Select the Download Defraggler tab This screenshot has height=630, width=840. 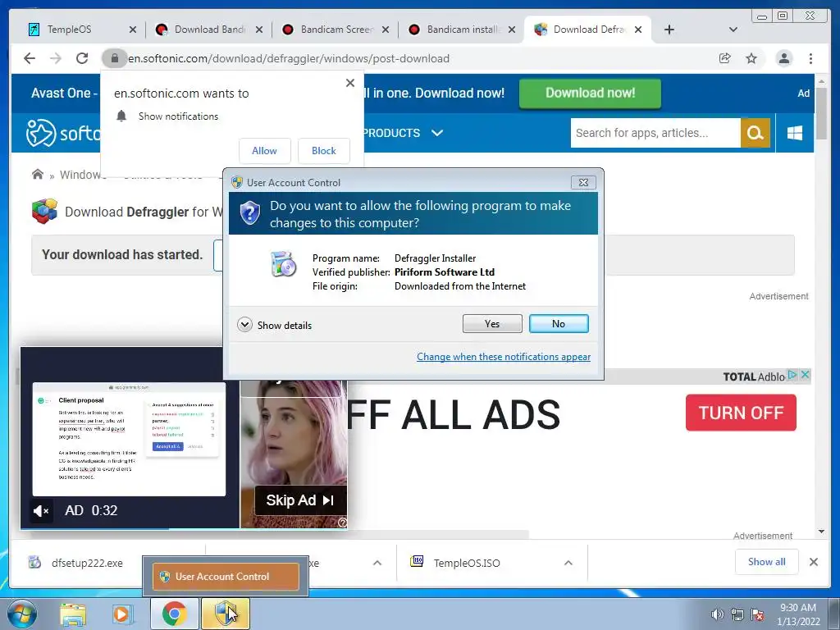588,30
